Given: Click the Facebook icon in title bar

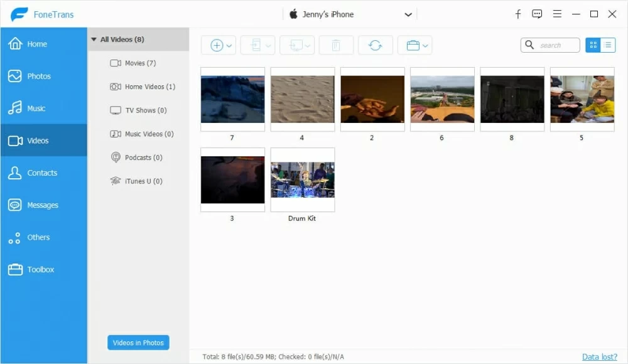Looking at the screenshot, I should point(518,14).
